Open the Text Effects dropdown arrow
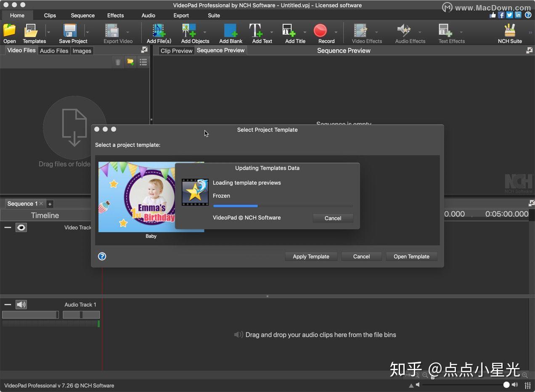 pyautogui.click(x=461, y=32)
